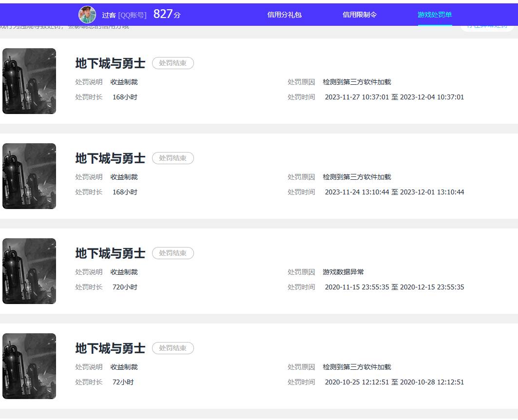Click 处罚结束 badge on the 720小时 record
518x420 pixels.
[x=173, y=253]
